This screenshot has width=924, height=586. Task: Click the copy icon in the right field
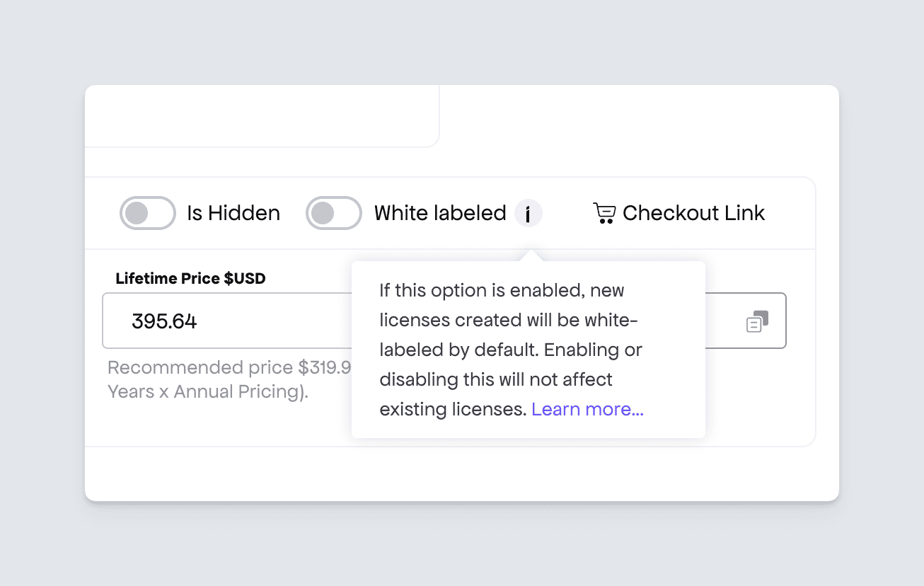point(757,321)
